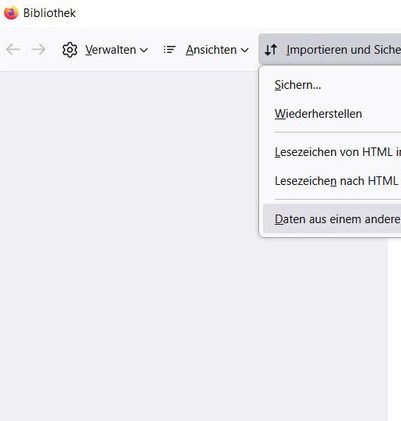The image size is (401, 421).
Task: Collapse the Importieren und Sichern dropdown
Action: [330, 49]
